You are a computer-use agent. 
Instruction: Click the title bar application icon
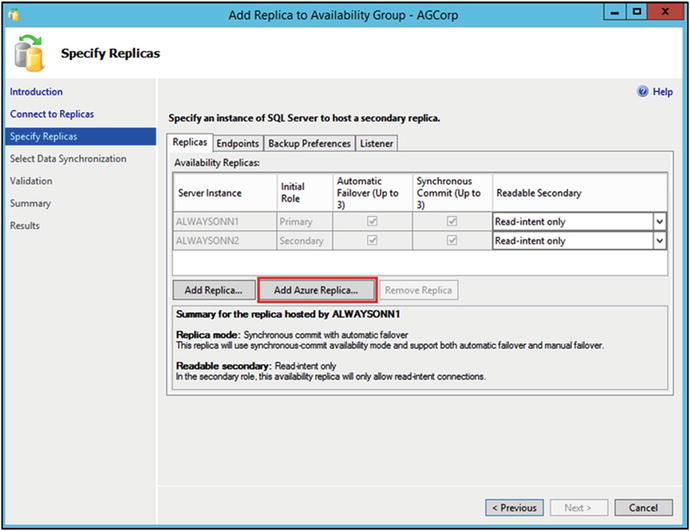coord(14,15)
